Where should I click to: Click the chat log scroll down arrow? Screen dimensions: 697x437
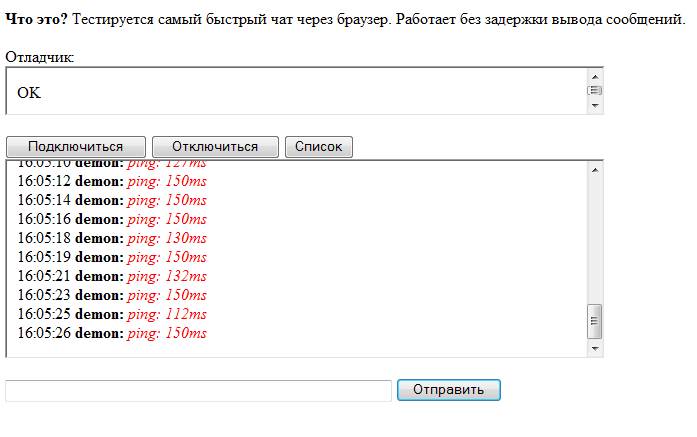point(595,348)
